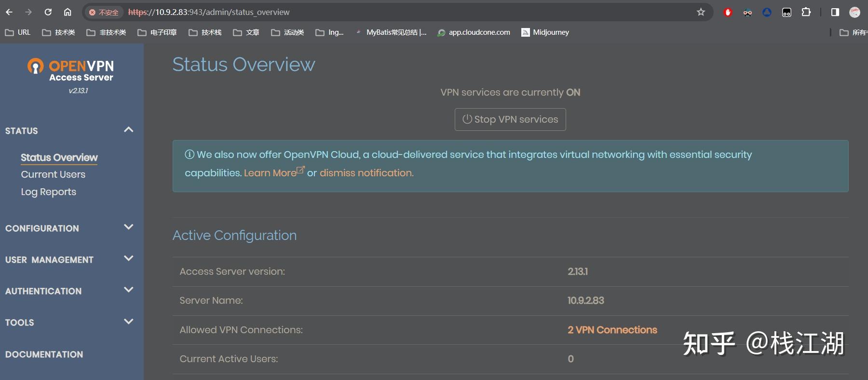This screenshot has height=380, width=868.
Task: Toggle the browser side panel icon
Action: (x=835, y=12)
